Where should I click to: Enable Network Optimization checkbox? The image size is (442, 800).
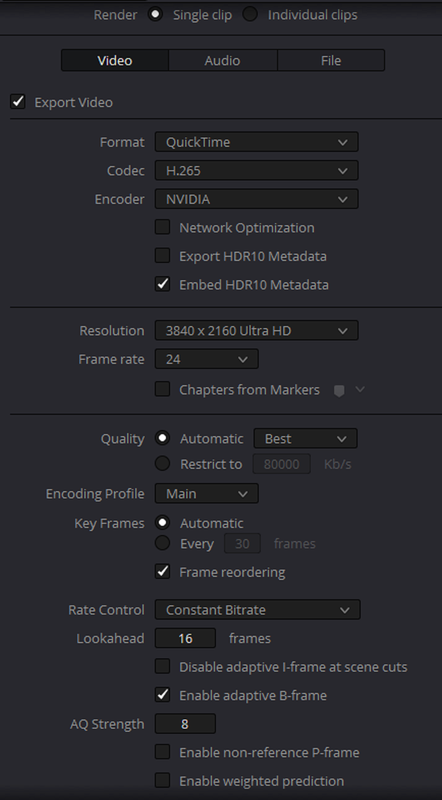point(162,227)
